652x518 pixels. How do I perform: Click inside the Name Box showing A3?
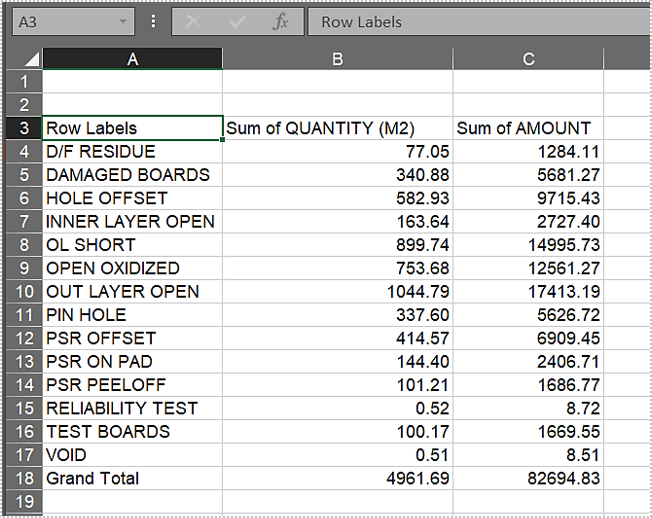[x=60, y=22]
